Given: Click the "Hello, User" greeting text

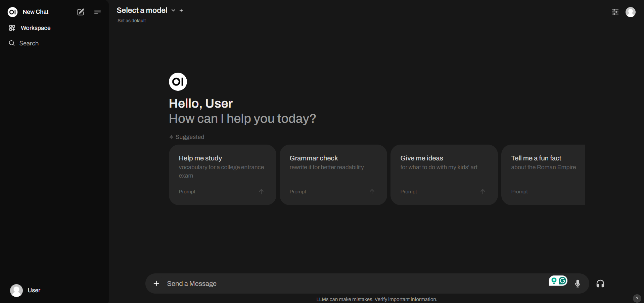Looking at the screenshot, I should 201,103.
